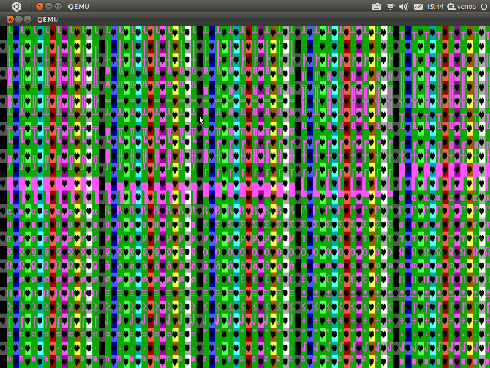Open the keyboard indicator in top panel
The image size is (490, 368).
(x=376, y=7)
